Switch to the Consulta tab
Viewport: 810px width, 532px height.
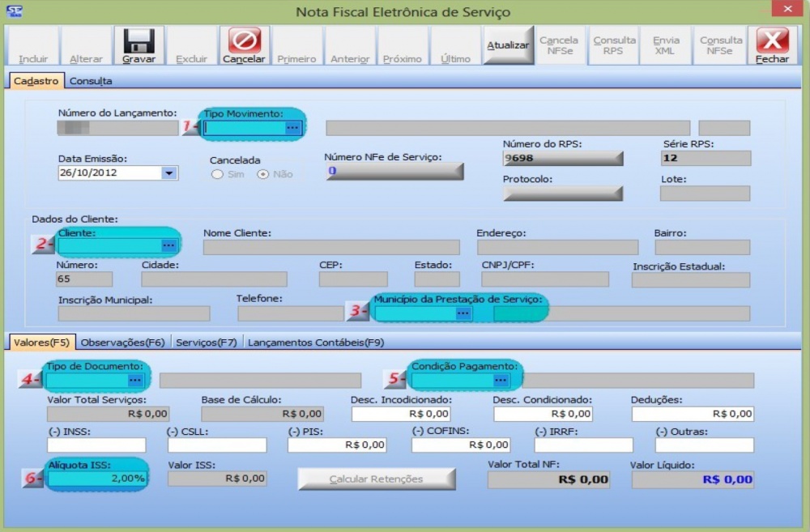pyautogui.click(x=91, y=80)
